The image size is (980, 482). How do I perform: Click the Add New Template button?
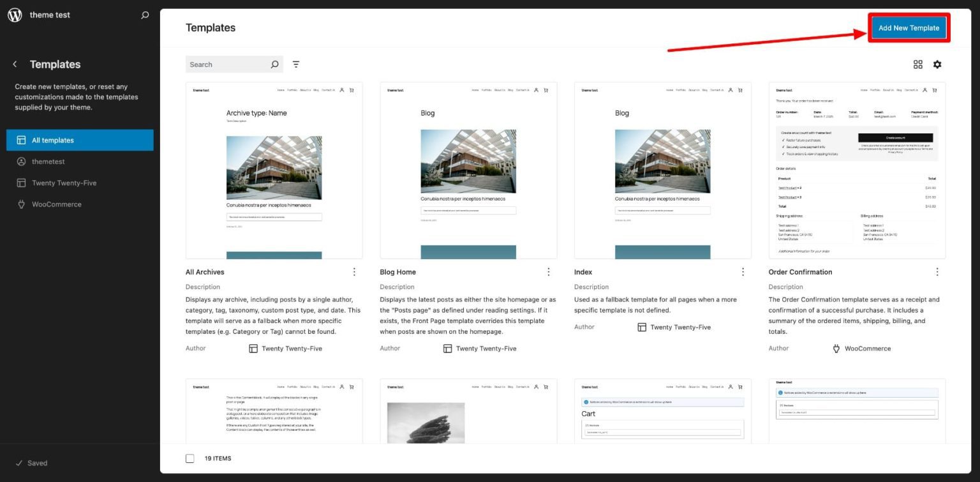[x=909, y=28]
